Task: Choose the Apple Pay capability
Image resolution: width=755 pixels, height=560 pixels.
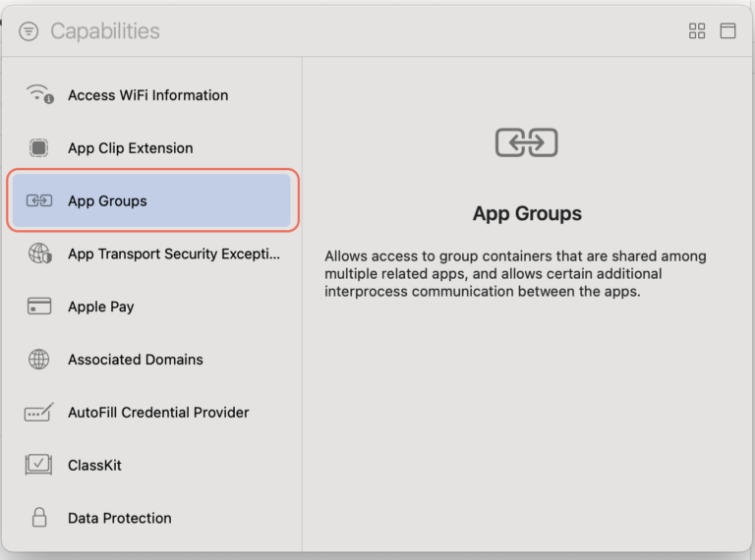Action: tap(100, 307)
